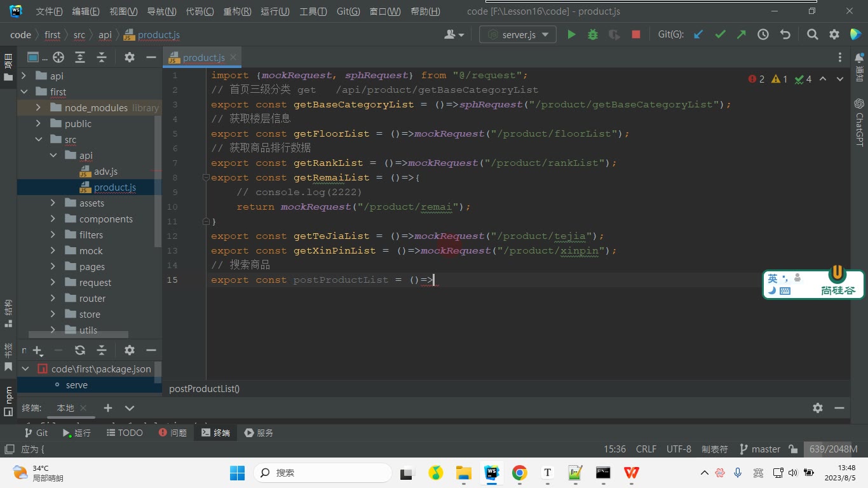
Task: Toggle the 书签 tool window
Action: point(8,357)
